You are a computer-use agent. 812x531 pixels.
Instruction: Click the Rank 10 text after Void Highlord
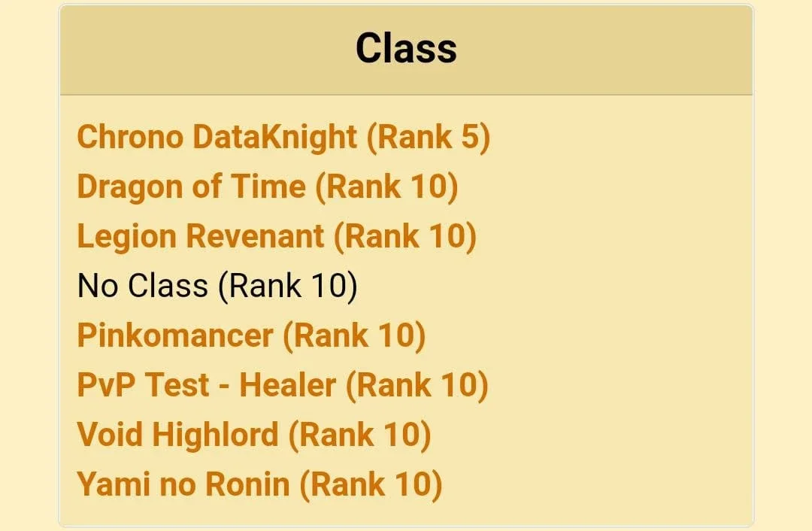(359, 434)
